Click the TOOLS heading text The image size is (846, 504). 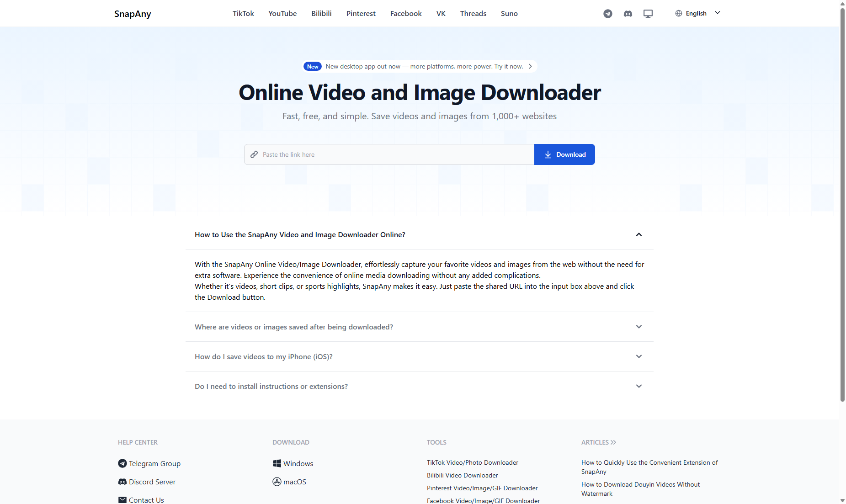tap(436, 442)
